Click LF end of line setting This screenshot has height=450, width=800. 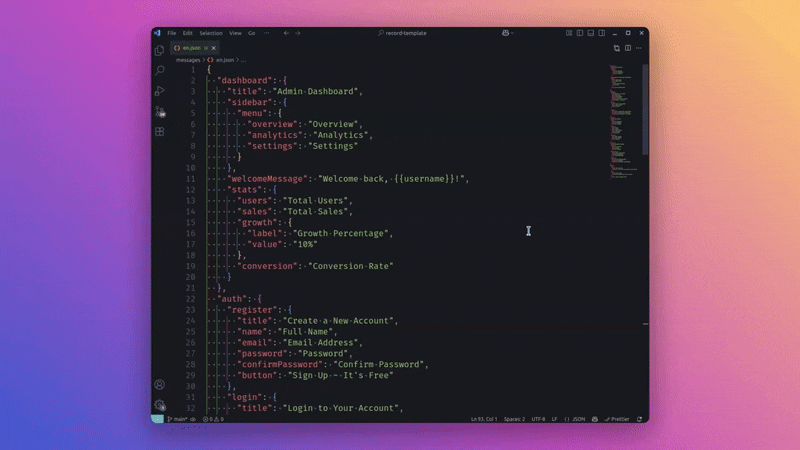554,419
